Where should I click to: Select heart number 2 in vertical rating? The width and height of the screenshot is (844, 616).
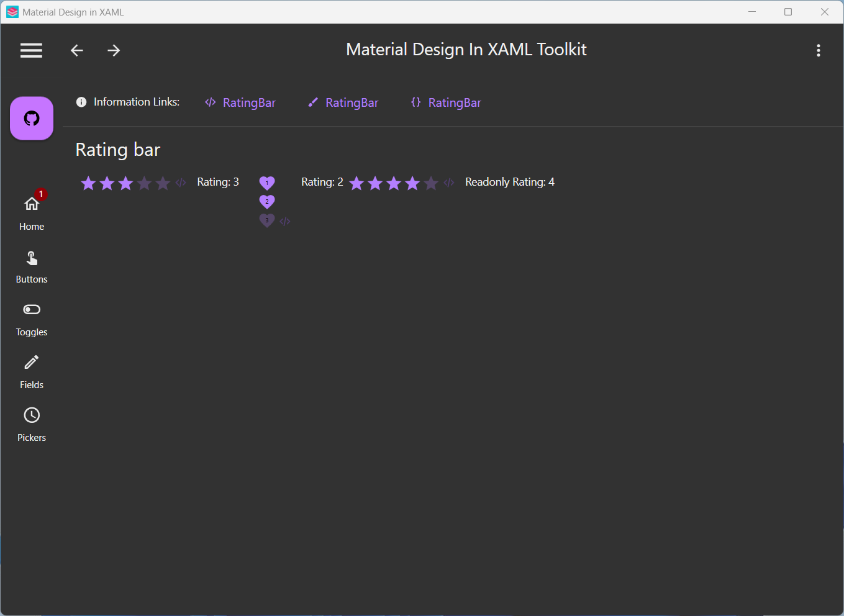click(267, 201)
